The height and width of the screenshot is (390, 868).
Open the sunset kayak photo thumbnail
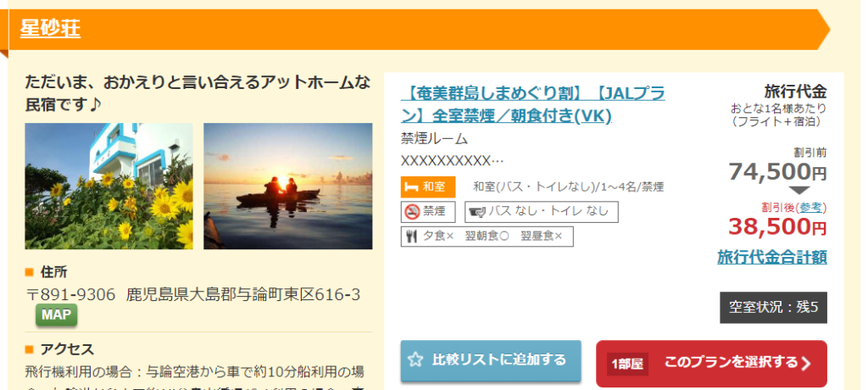tap(288, 187)
